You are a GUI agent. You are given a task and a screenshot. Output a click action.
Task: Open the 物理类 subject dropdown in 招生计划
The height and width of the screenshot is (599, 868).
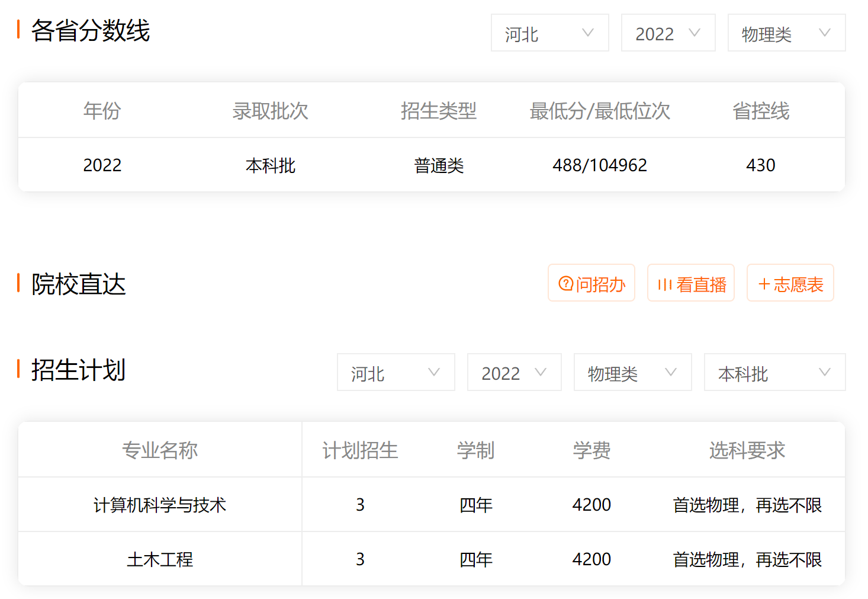click(x=632, y=373)
